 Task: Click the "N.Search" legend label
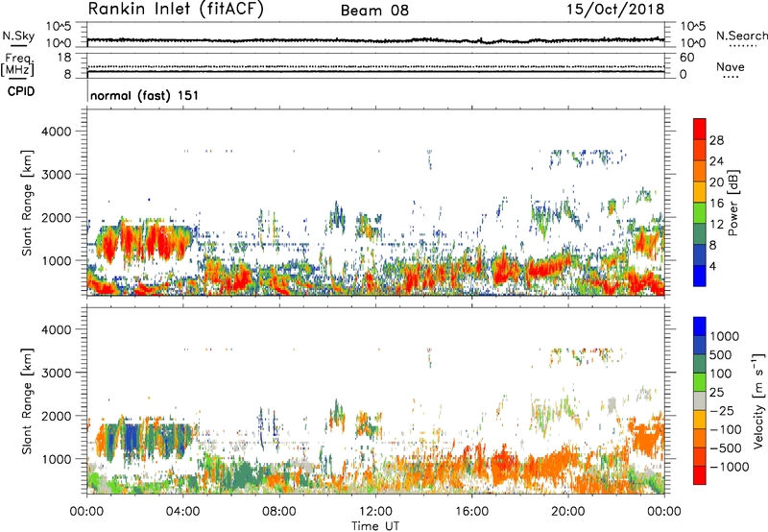[x=741, y=36]
